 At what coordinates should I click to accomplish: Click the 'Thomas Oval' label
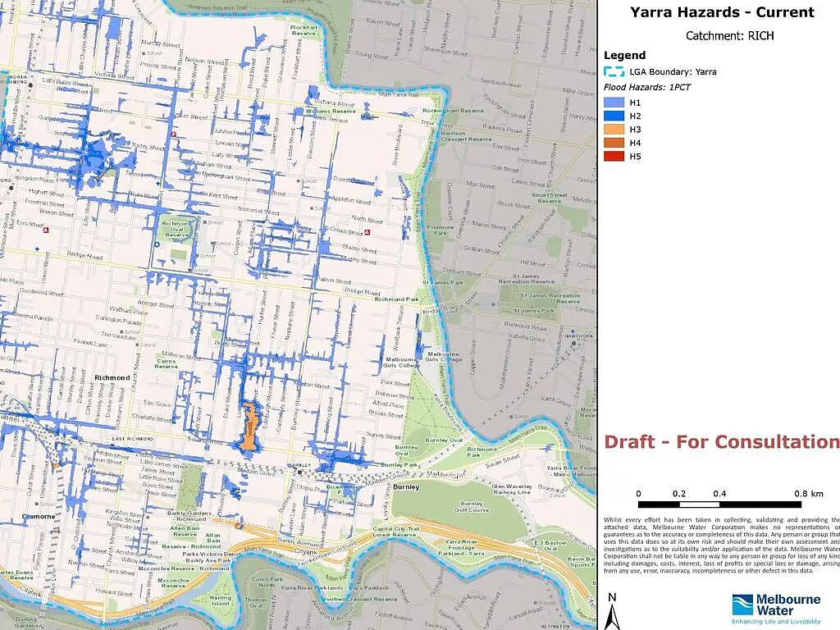[256, 603]
